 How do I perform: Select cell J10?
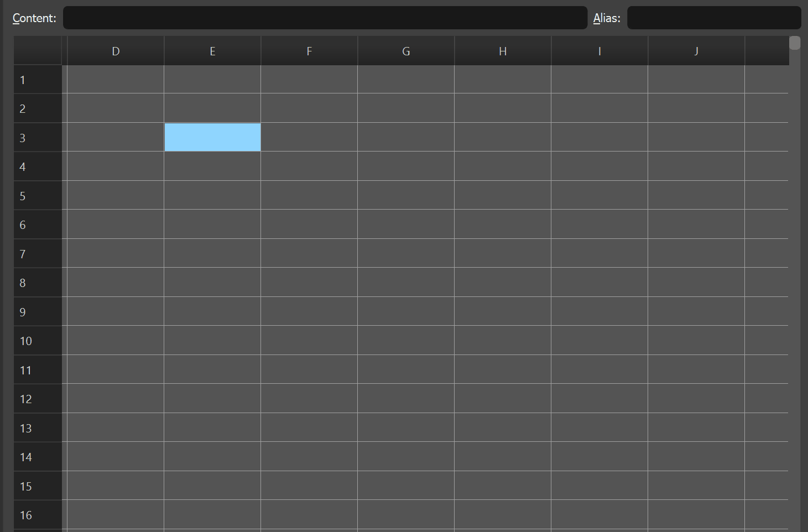pos(696,341)
